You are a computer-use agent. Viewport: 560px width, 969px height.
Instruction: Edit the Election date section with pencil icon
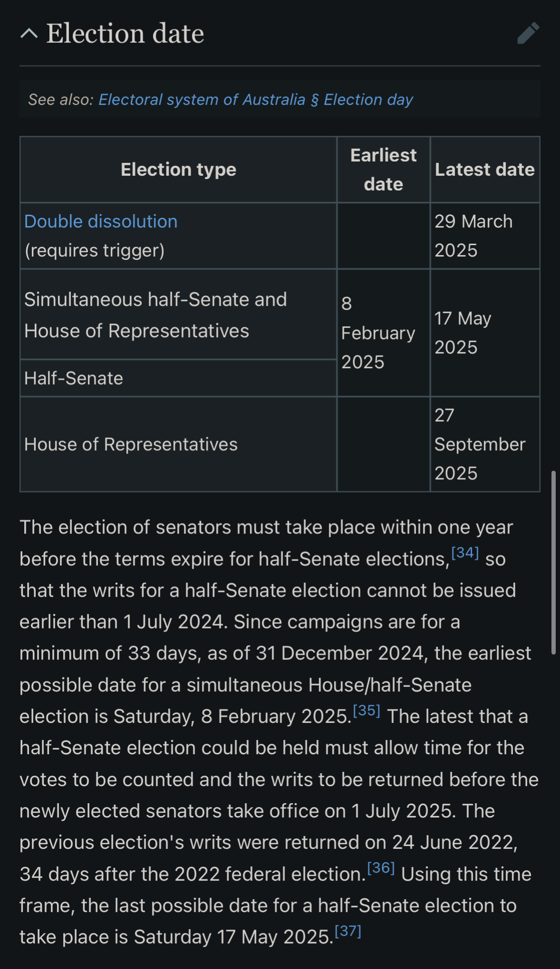(528, 33)
